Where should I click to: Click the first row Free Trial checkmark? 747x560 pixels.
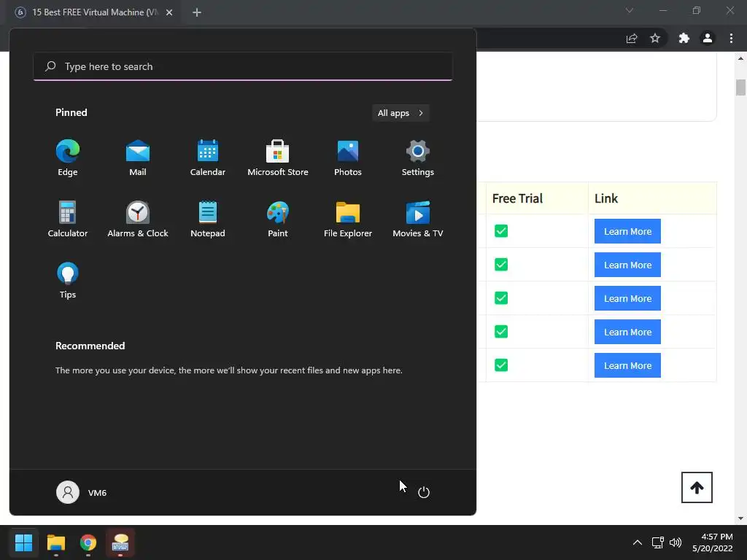pos(501,231)
